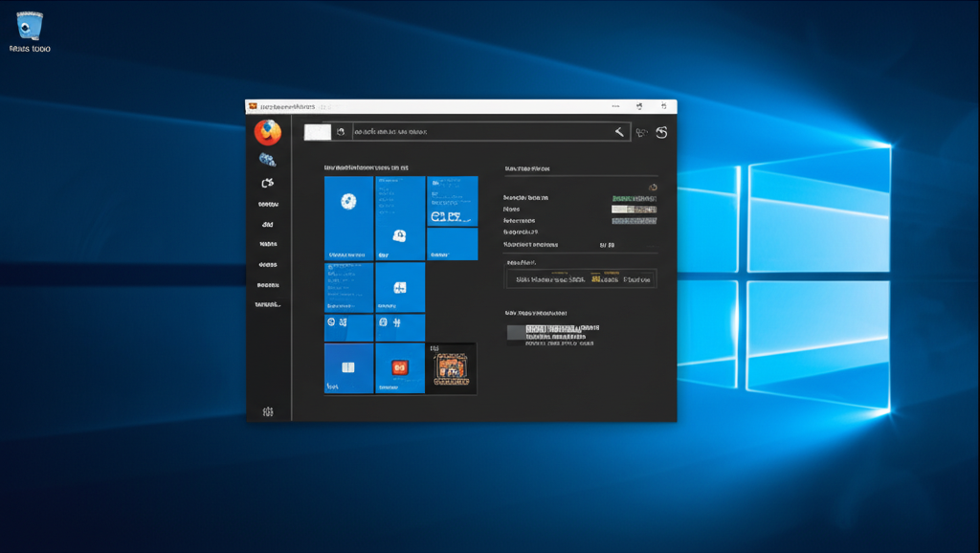Viewport: 980px width, 553px height.
Task: Click the icon between search bar and refresh
Action: click(x=641, y=133)
